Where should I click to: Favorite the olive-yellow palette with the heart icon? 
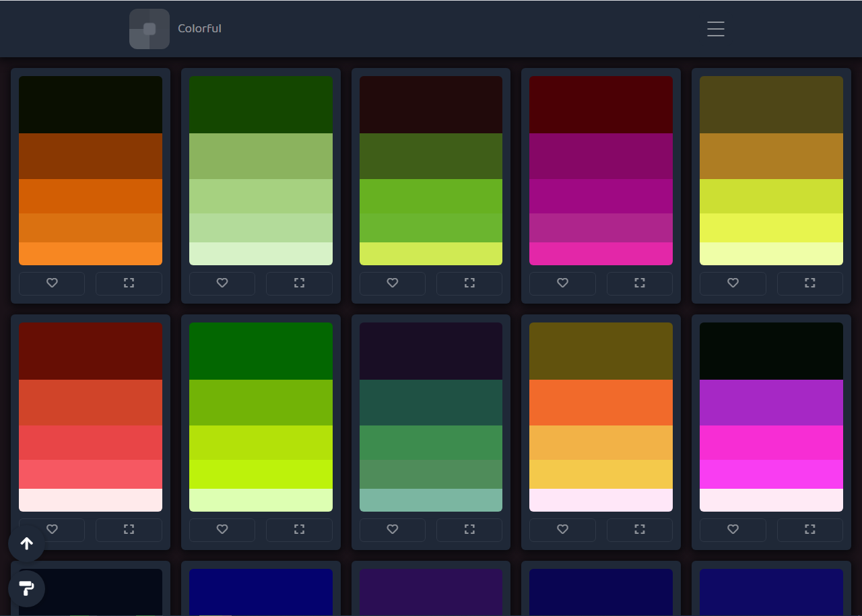733,283
